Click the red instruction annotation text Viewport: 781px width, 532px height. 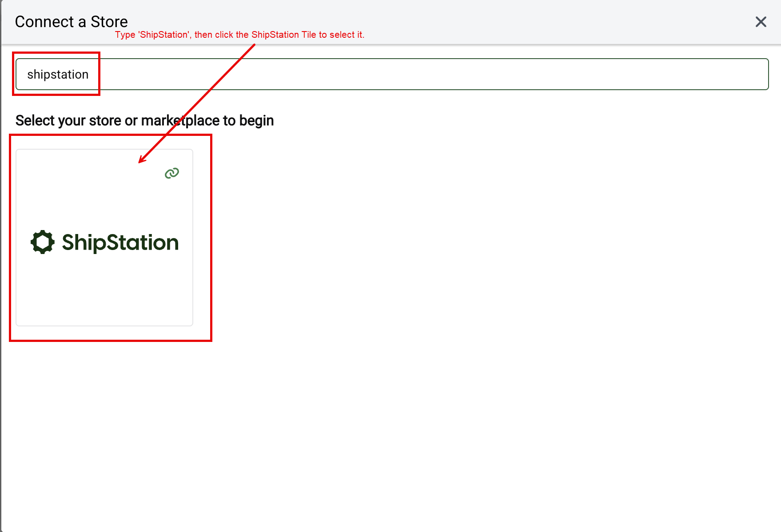(x=239, y=35)
